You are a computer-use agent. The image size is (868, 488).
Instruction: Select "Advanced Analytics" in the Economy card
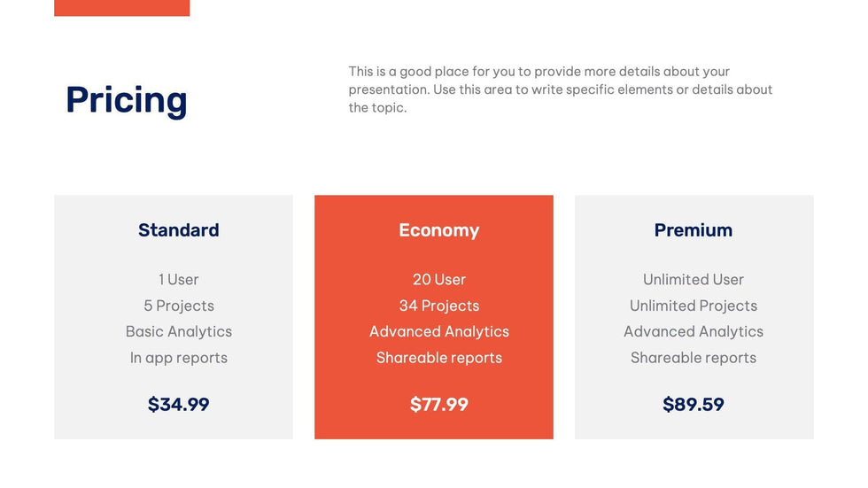coord(438,331)
